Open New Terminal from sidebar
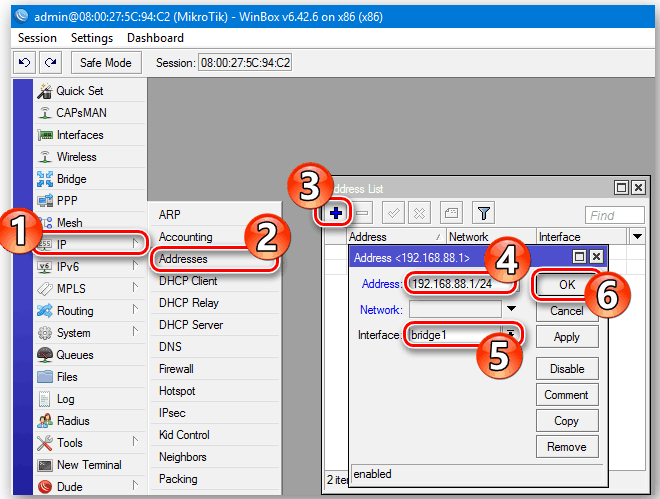This screenshot has height=499, width=660. point(90,465)
